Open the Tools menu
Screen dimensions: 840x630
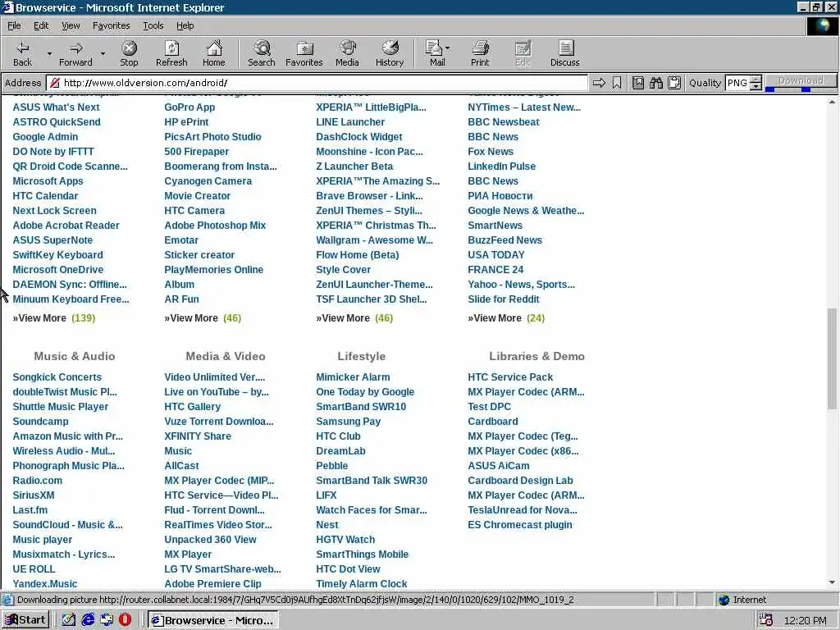153,25
